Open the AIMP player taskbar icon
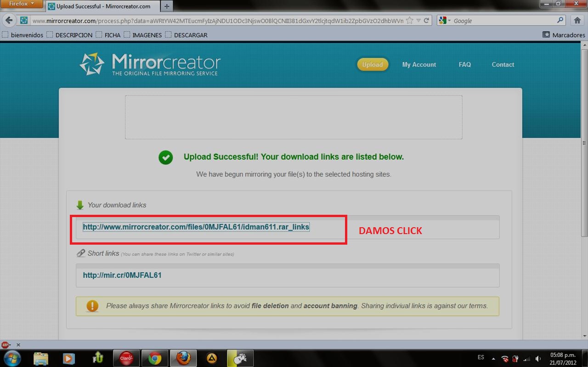Image resolution: width=588 pixels, height=367 pixels. point(212,358)
